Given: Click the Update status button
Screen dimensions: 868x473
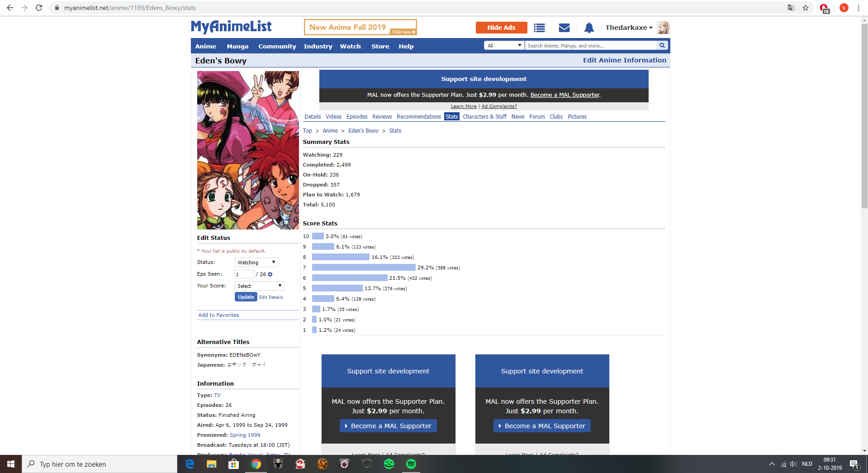Looking at the screenshot, I should pos(246,297).
